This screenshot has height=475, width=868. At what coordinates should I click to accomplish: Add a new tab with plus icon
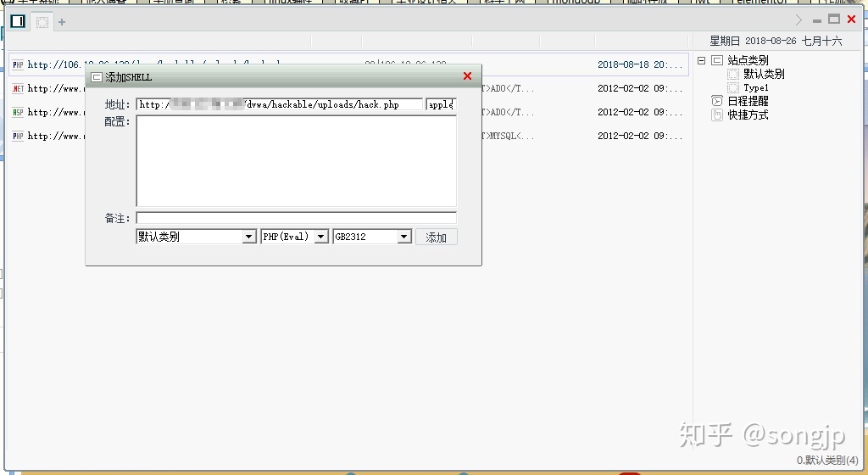point(62,22)
